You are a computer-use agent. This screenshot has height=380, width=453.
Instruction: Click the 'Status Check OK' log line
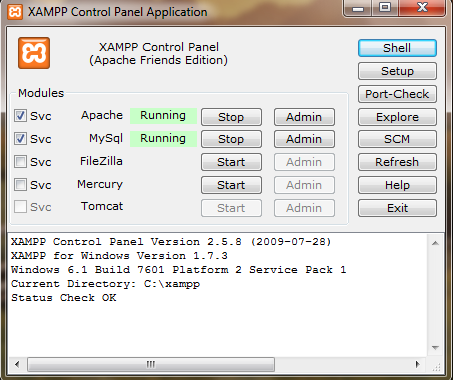tap(64, 298)
